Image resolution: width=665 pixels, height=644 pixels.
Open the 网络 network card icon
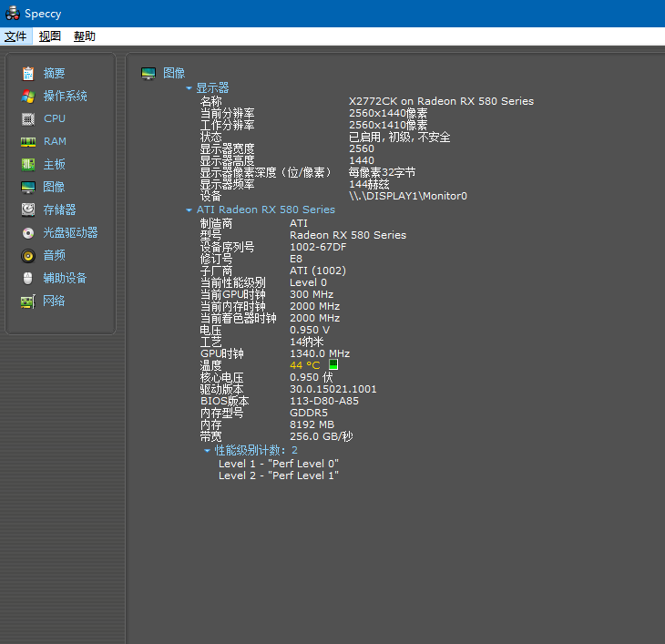[28, 301]
